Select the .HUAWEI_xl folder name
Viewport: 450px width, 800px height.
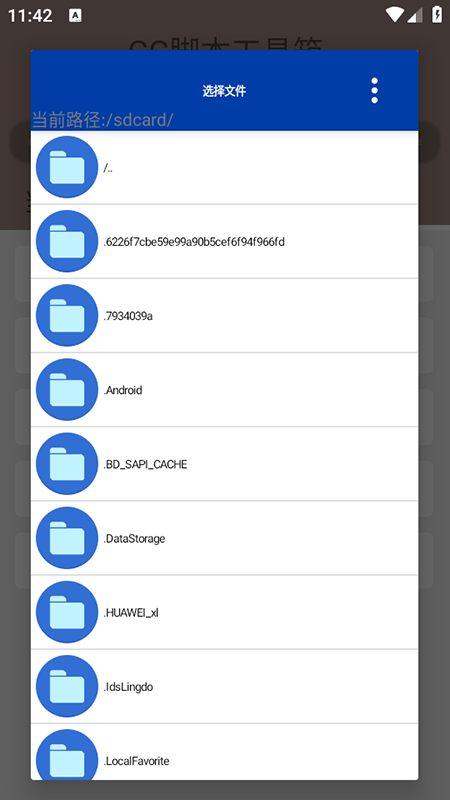click(x=131, y=613)
